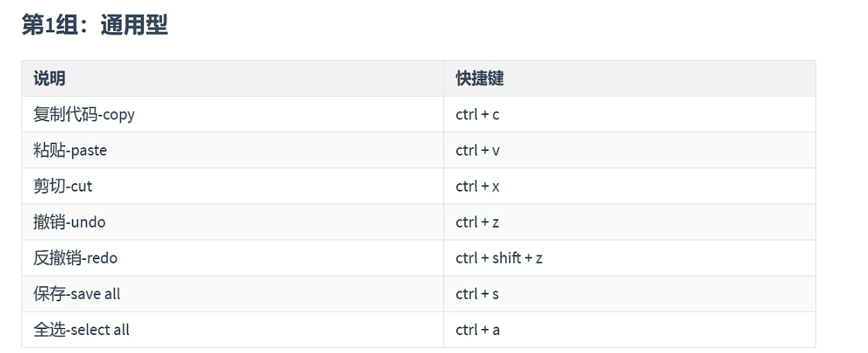Click the 撤销-undo cell
The height and width of the screenshot is (353, 868).
[233, 222]
